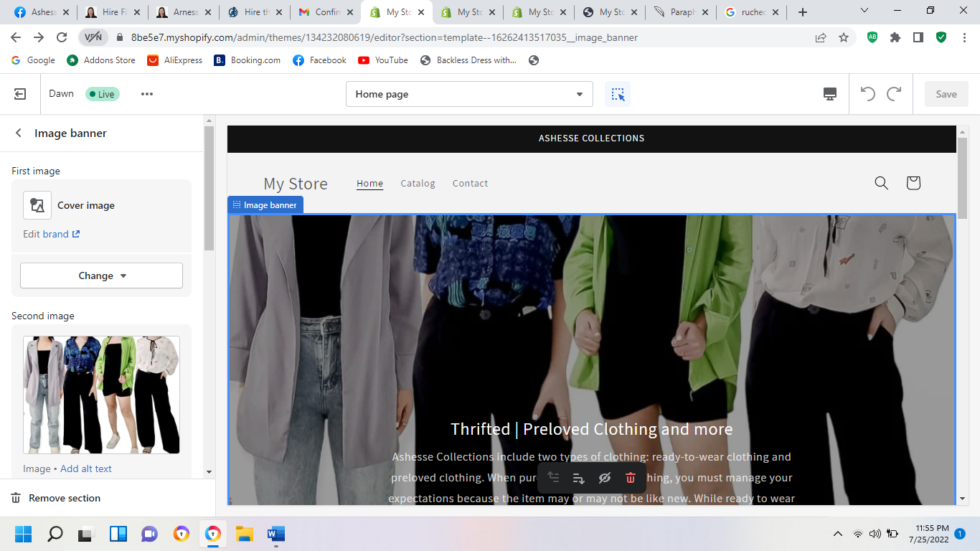The width and height of the screenshot is (980, 551).
Task: Click the Cover image placeholder icon
Action: (37, 205)
